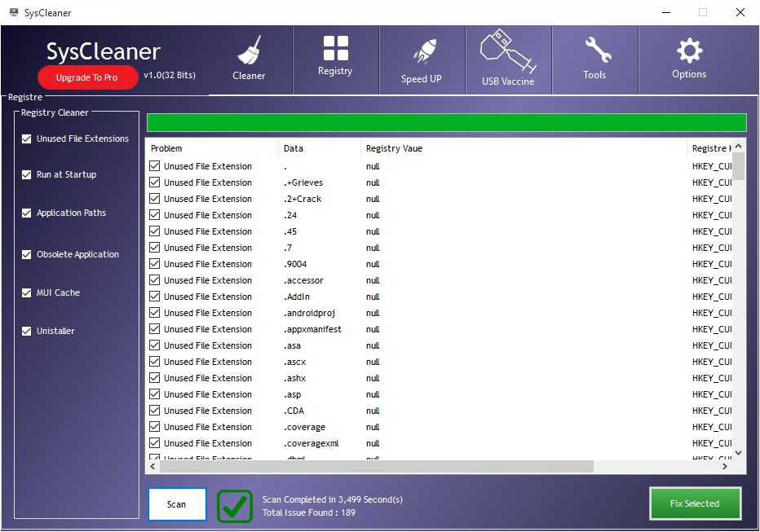Click the Speed UP tab label

click(x=422, y=79)
